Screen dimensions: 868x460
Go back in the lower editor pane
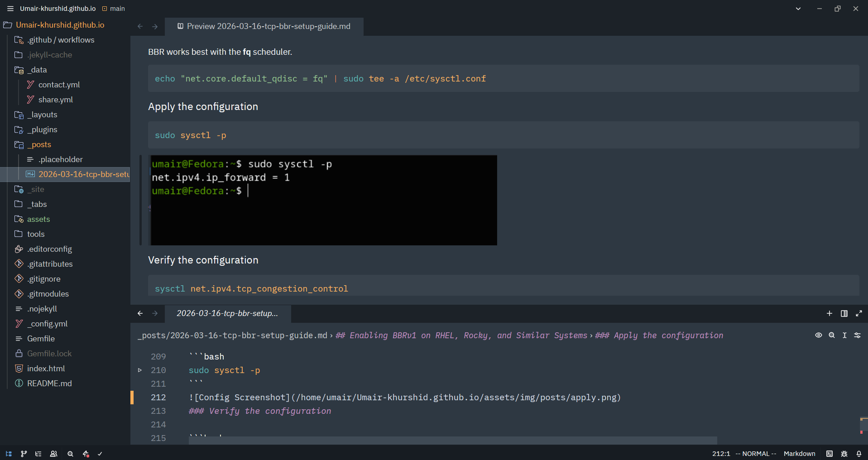pos(140,313)
